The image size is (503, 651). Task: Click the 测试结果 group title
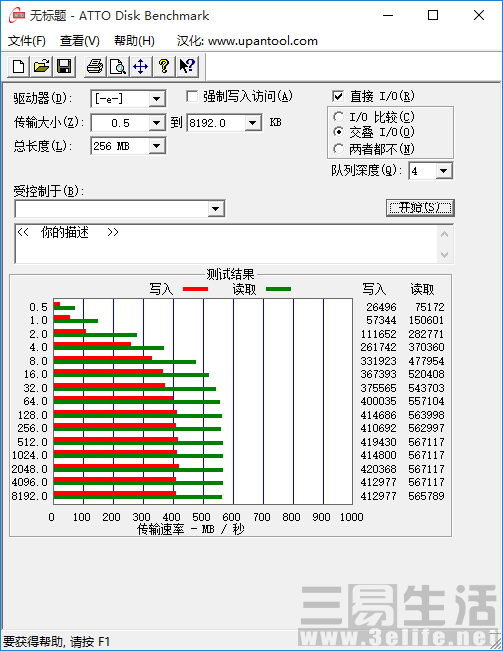[230, 274]
